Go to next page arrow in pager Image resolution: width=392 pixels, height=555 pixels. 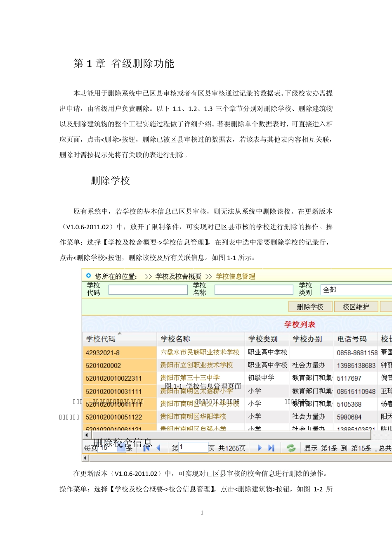point(260,448)
